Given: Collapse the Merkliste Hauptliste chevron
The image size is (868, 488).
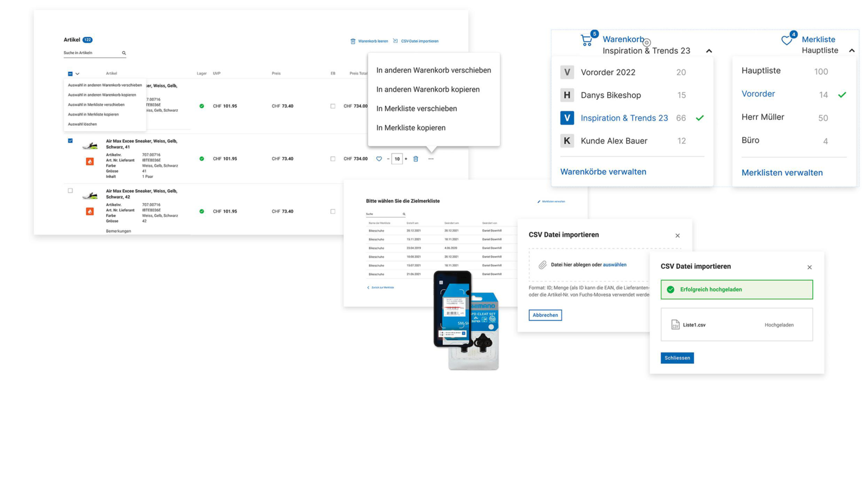Looking at the screenshot, I should pyautogui.click(x=852, y=50).
